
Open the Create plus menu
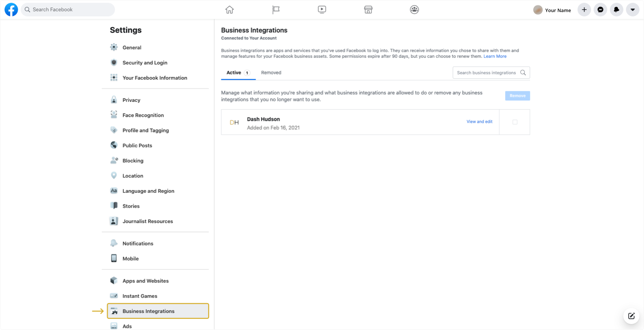[584, 9]
